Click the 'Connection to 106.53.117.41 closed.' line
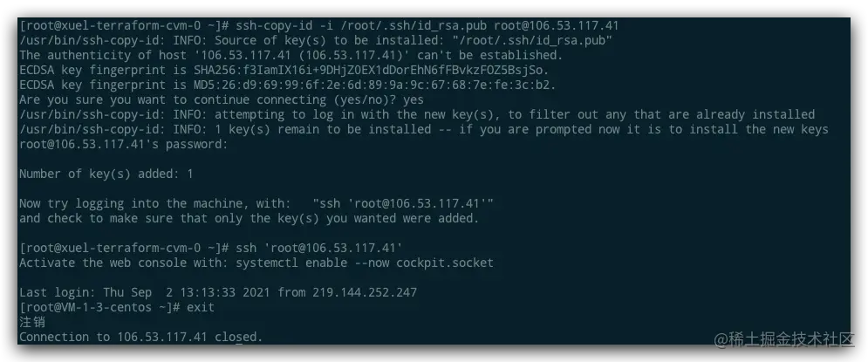This screenshot has height=362, width=868. click(x=141, y=337)
